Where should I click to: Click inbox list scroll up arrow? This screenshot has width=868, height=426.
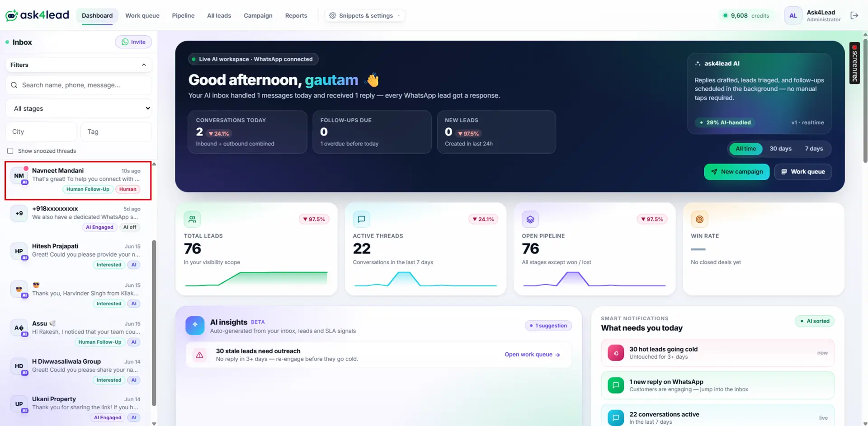point(154,164)
